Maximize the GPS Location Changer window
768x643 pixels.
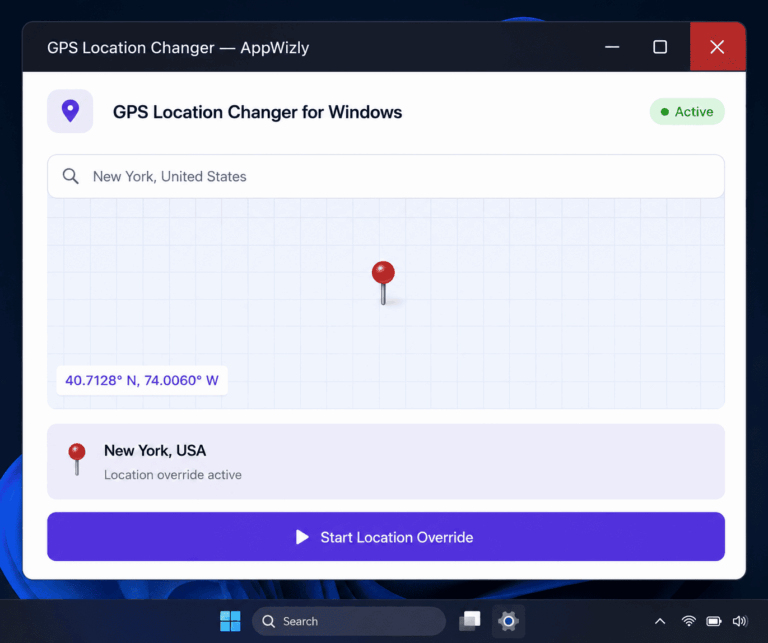(660, 47)
